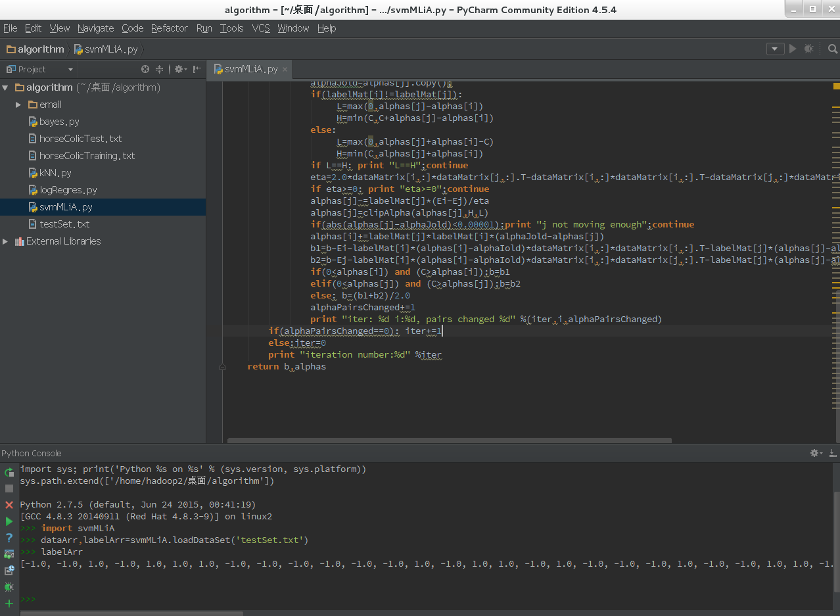Image resolution: width=840 pixels, height=616 pixels.
Task: Attach debugger using green bug icon
Action: (9, 587)
